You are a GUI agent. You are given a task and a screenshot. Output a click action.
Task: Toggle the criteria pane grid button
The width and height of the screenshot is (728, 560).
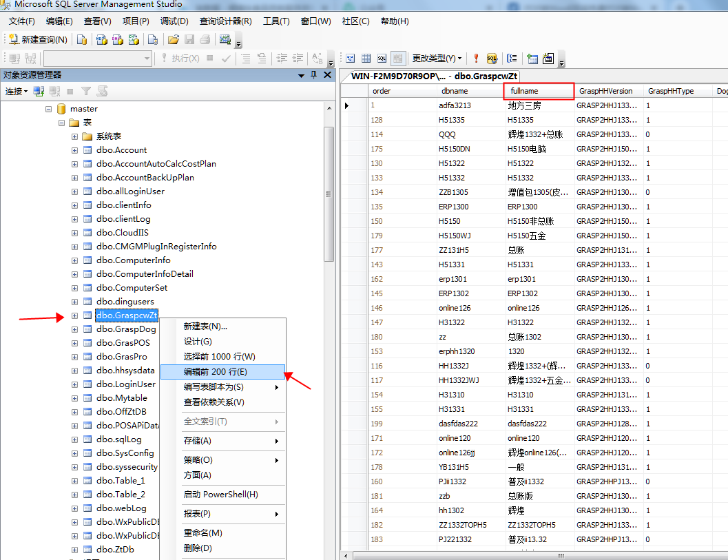[366, 59]
